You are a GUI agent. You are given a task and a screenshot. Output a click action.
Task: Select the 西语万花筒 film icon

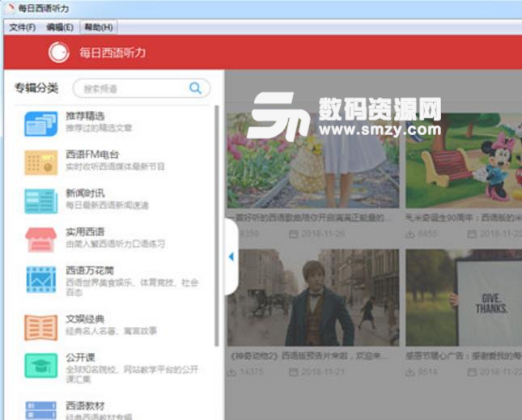[41, 279]
